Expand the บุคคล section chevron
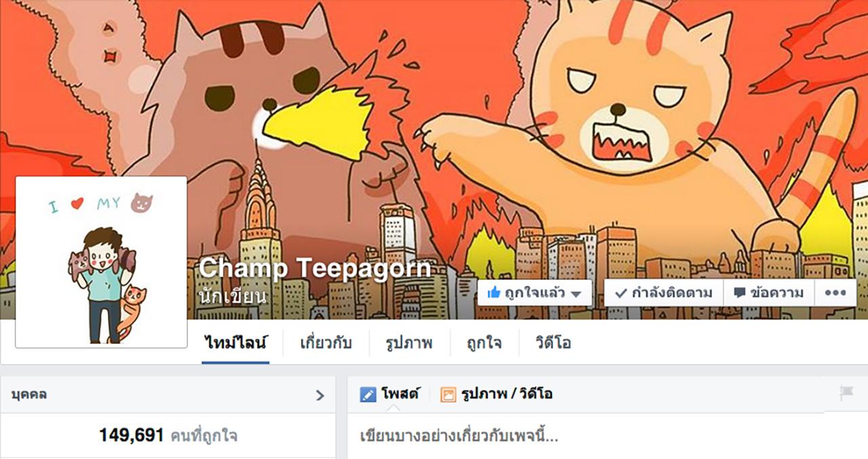Screen dimensions: 868x459 320,395
